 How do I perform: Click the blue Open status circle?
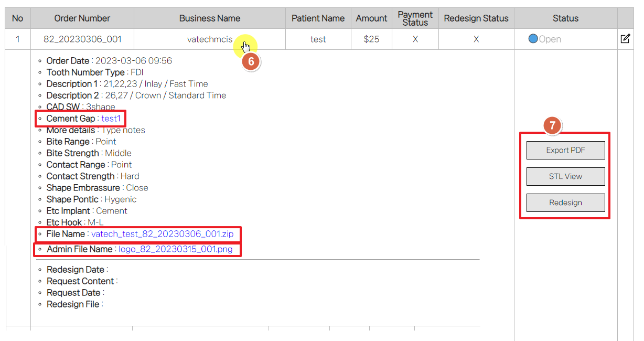tap(533, 39)
